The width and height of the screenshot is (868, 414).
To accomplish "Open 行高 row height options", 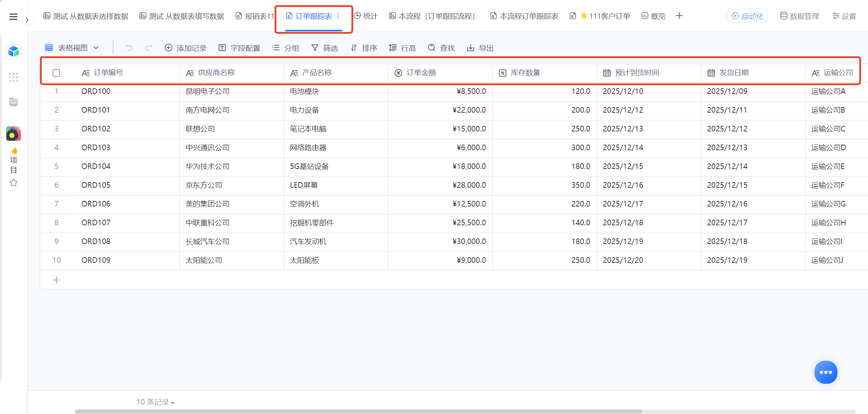I will tap(403, 48).
